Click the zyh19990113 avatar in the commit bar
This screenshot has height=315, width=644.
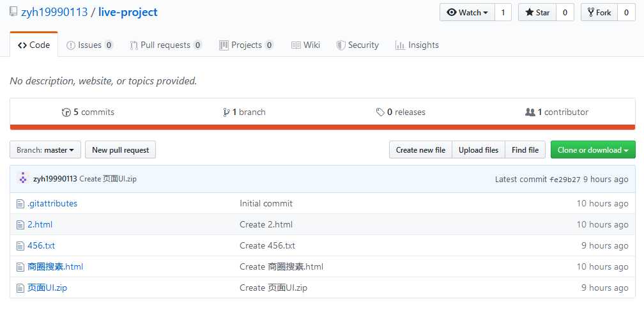(23, 179)
